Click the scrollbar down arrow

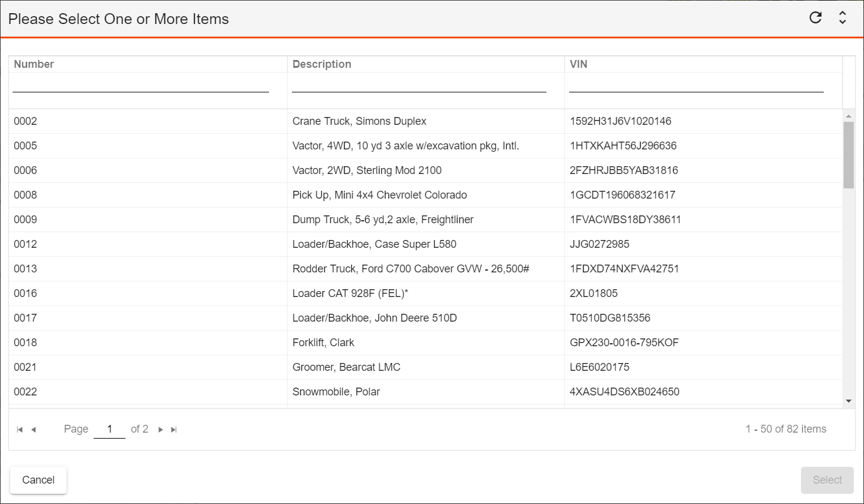pyautogui.click(x=849, y=401)
